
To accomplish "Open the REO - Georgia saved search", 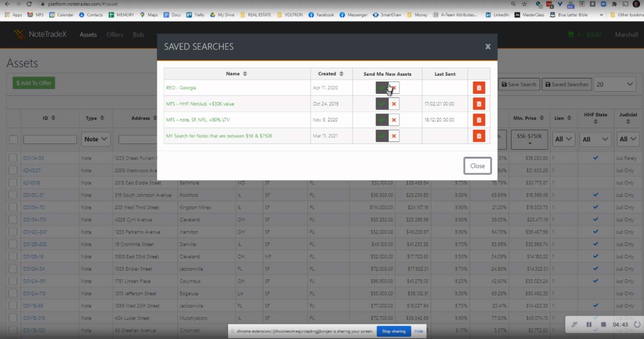I will (181, 88).
